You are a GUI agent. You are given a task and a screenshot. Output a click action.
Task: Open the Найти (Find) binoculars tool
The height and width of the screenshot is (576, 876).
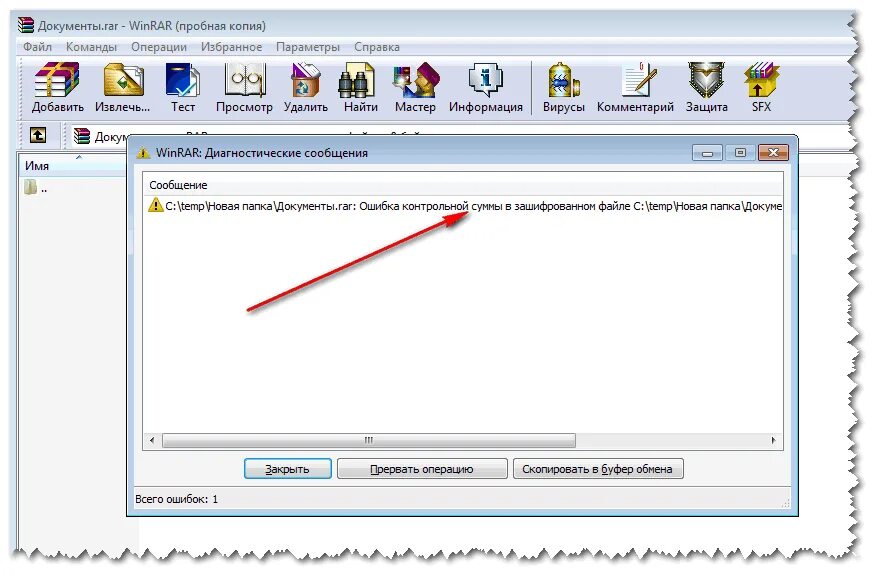tap(361, 88)
